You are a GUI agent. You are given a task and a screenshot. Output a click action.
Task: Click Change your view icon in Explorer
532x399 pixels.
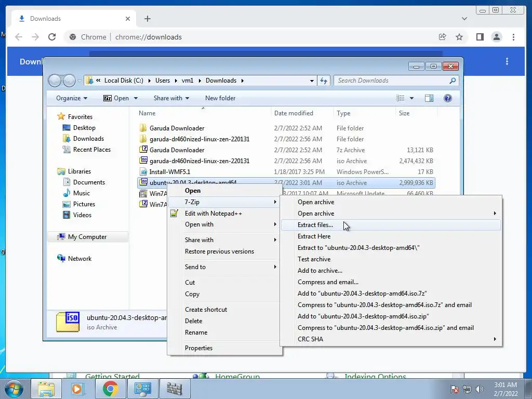pos(401,98)
